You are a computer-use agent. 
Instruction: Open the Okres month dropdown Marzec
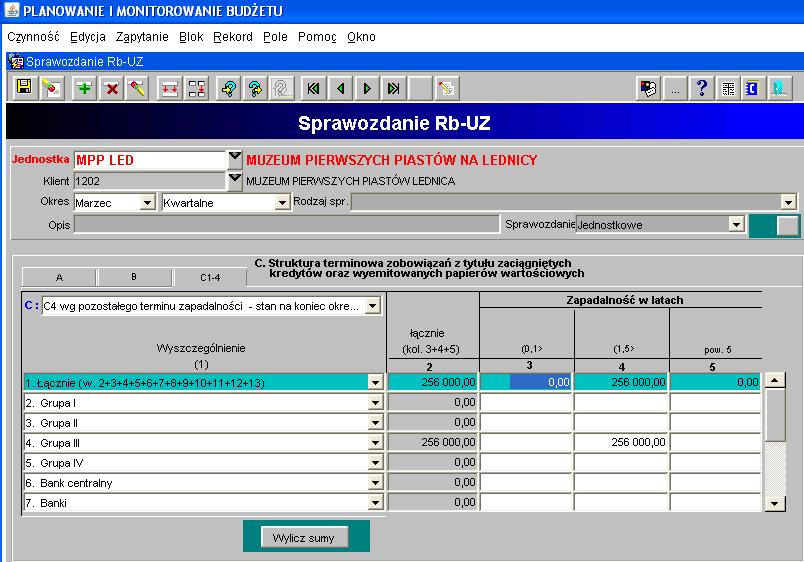click(148, 203)
